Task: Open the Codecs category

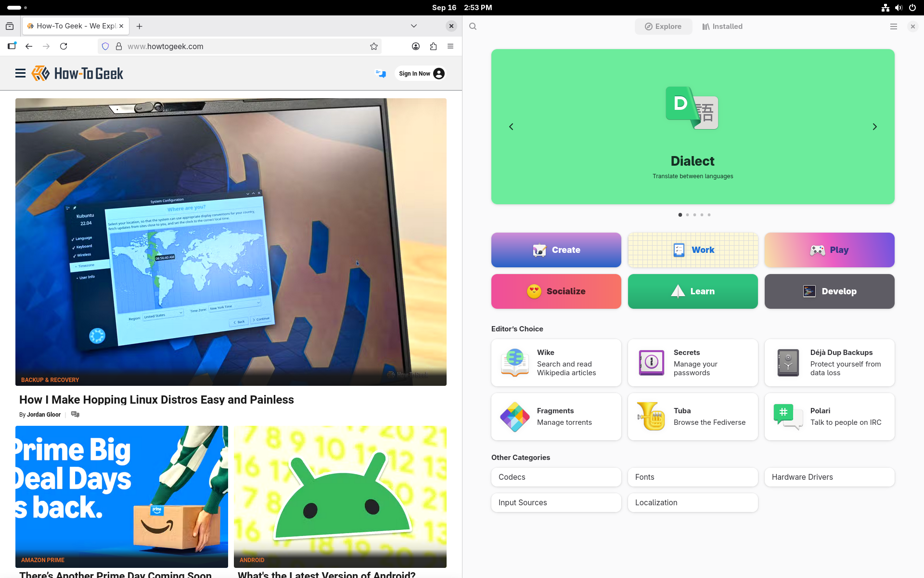Action: coord(556,477)
